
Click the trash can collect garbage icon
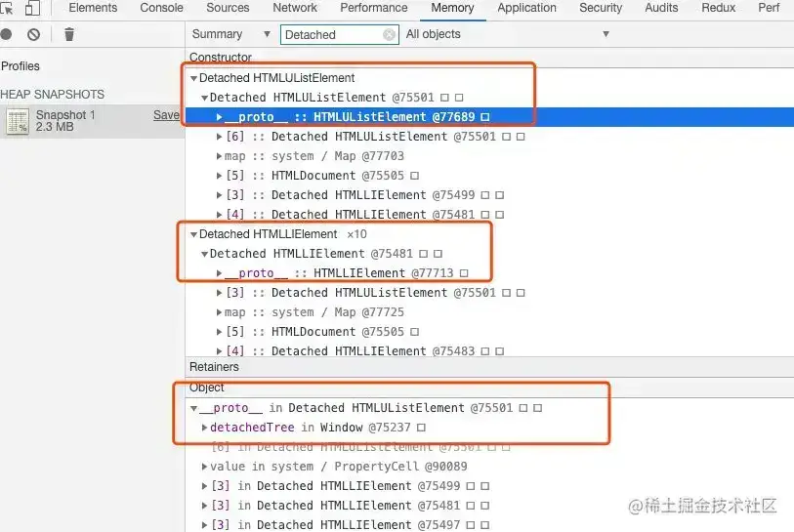click(x=69, y=34)
